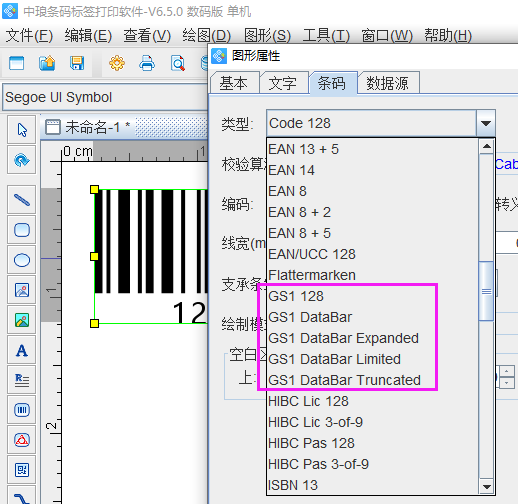This screenshot has height=504, width=518.
Task: Choose GS1 128 from list
Action: point(373,296)
